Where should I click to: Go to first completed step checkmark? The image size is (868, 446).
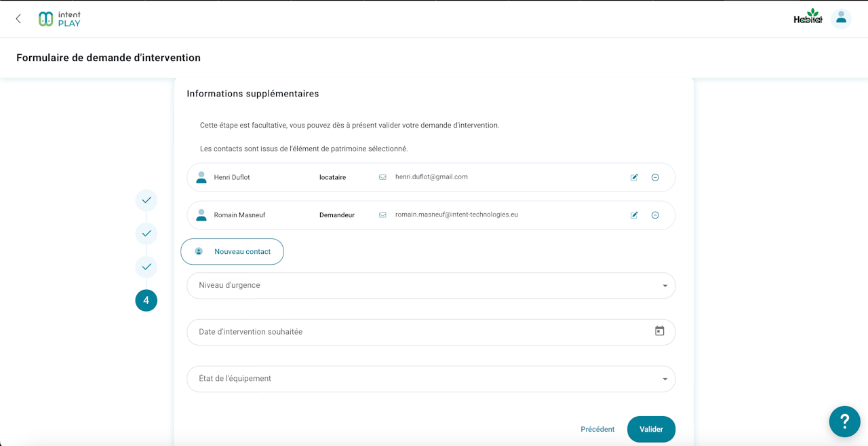146,200
